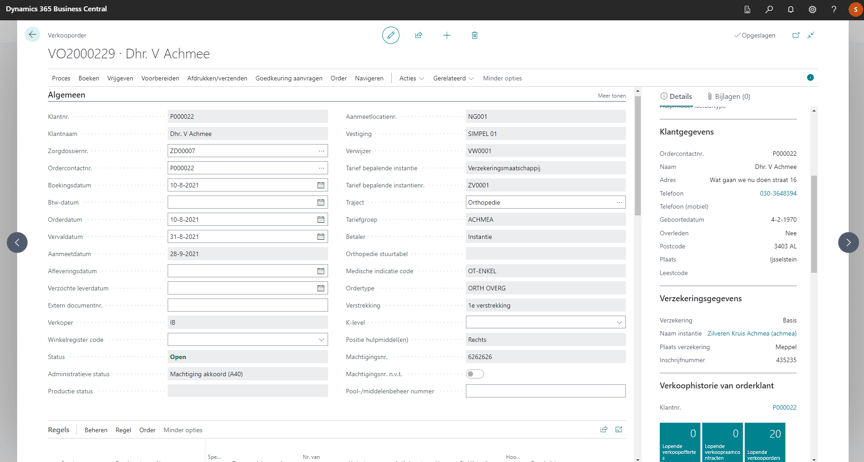Click the document icon in top bar
The width and height of the screenshot is (864, 462).
click(747, 9)
